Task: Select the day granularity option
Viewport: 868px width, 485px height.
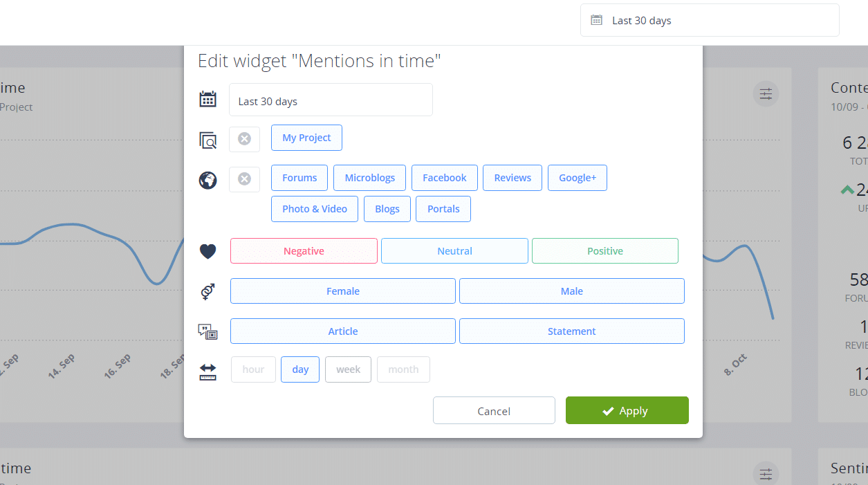Action: coord(300,369)
